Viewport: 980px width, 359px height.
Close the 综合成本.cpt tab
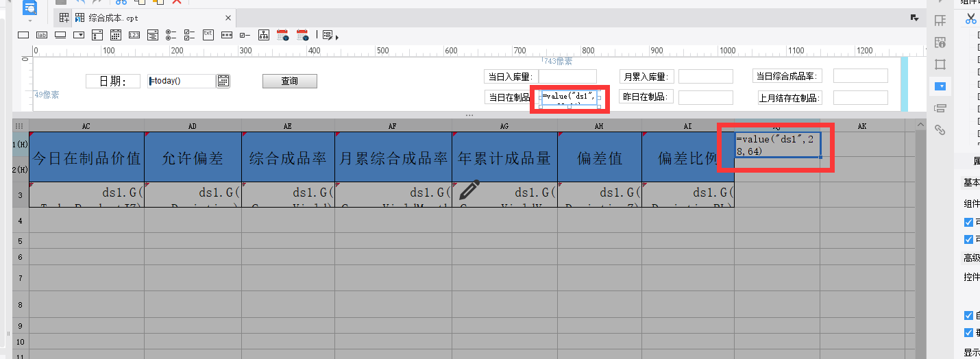[x=228, y=18]
